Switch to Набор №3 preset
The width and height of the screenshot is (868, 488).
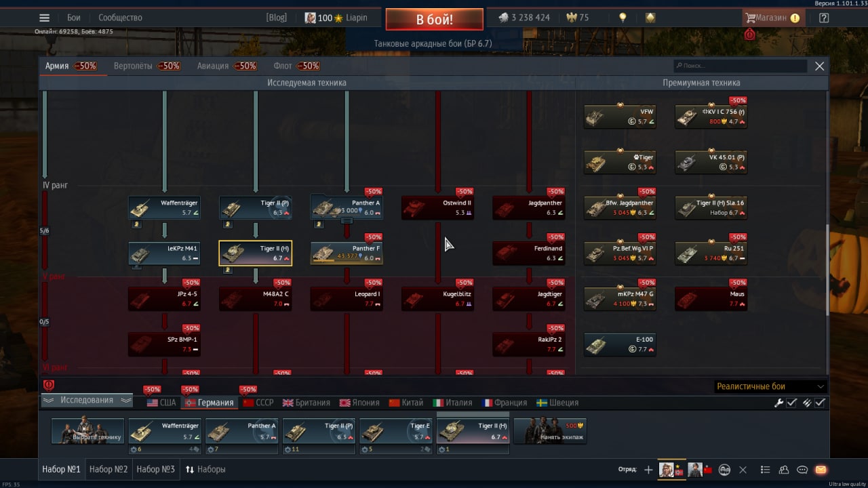pos(155,469)
